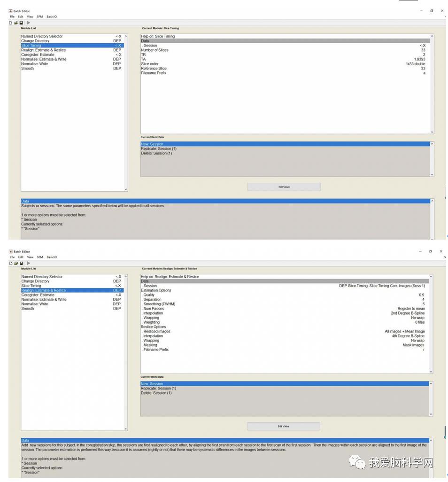
Task: Click Open Batch folder icon in lower Batch Editor
Action: pyautogui.click(x=16, y=263)
